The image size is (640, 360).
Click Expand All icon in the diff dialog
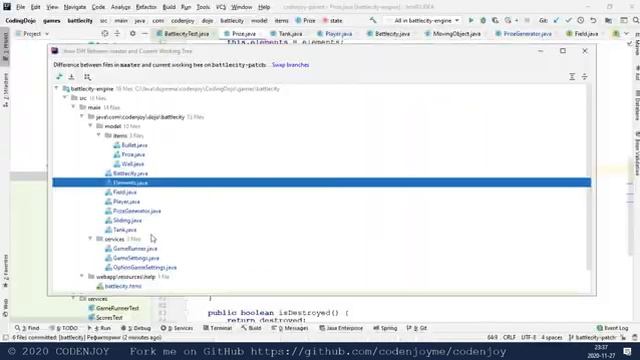[x=572, y=77]
